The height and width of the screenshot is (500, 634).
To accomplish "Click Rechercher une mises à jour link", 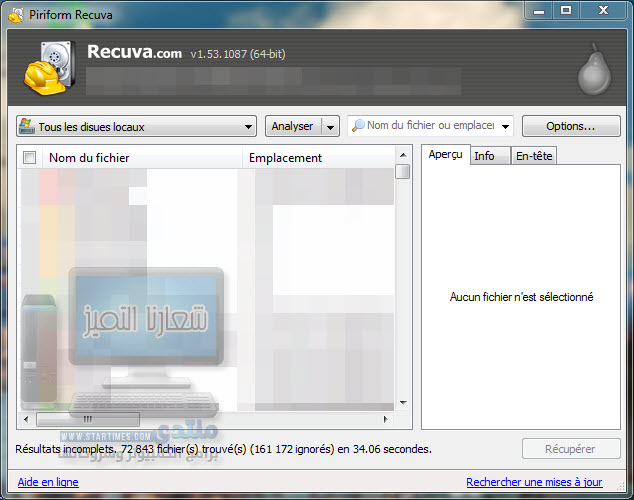I will (534, 482).
